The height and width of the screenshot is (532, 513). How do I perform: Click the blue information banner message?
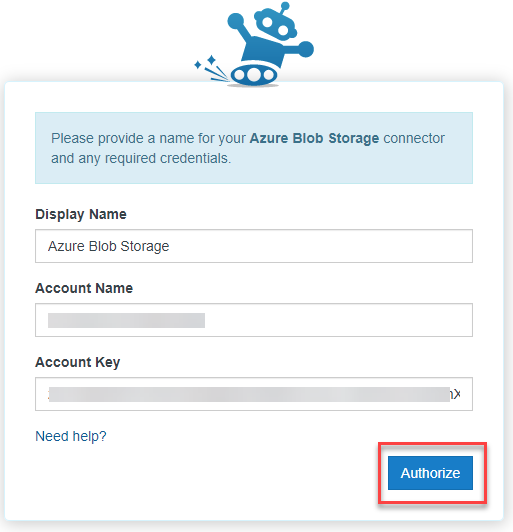254,148
